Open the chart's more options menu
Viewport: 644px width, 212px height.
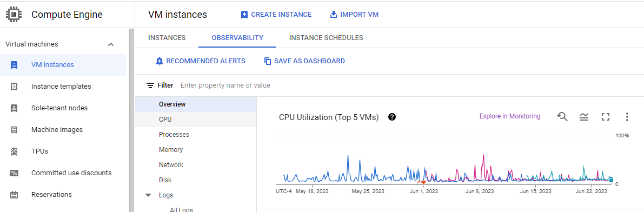(x=627, y=117)
